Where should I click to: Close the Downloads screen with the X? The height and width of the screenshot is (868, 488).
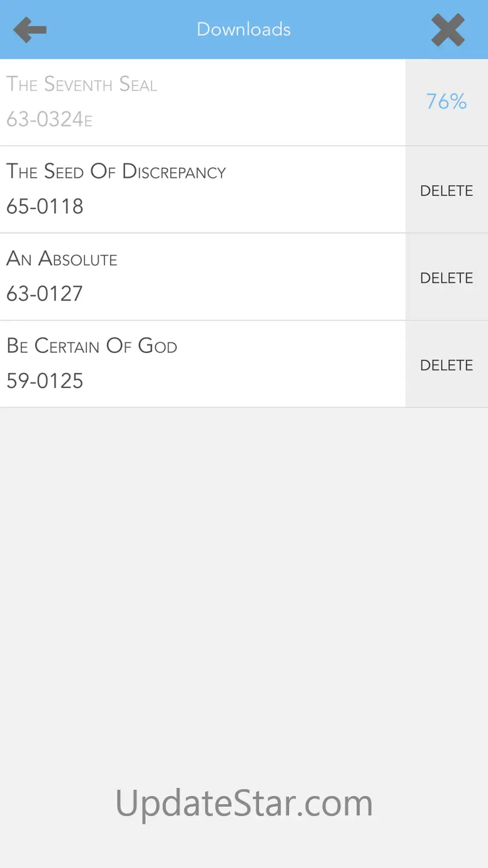click(448, 29)
